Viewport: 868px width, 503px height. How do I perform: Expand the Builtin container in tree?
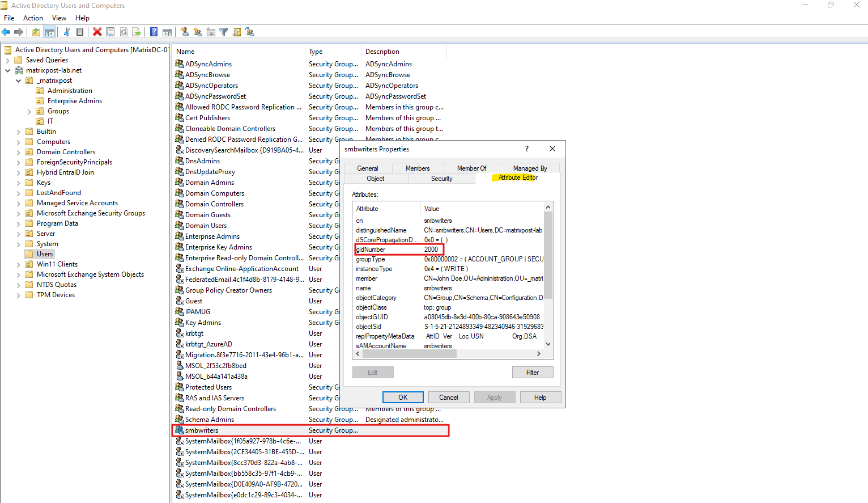[x=18, y=132]
